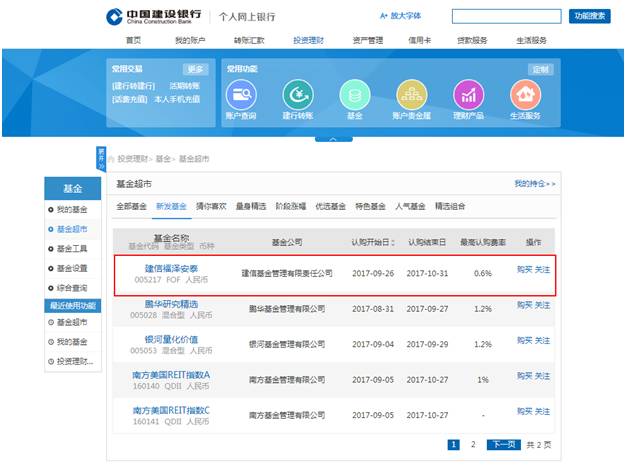Open the 建信福泽安泰 fund link
626x470 pixels.
point(171,269)
